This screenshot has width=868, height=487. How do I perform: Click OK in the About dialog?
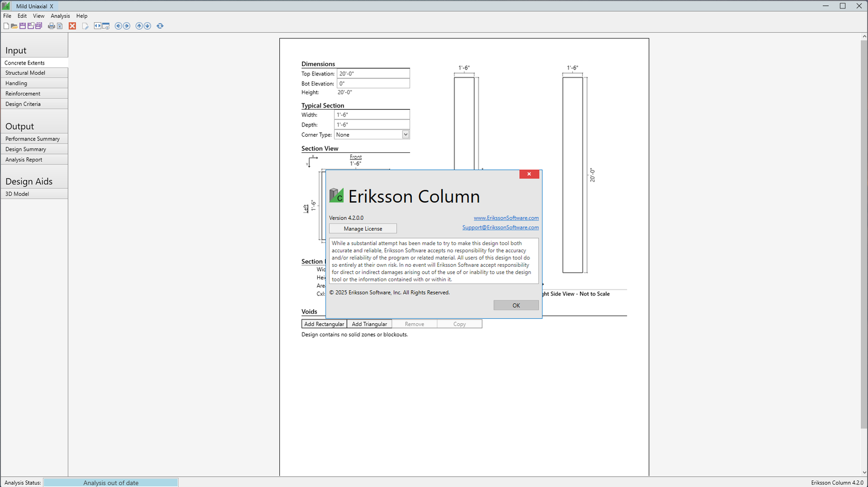point(516,305)
